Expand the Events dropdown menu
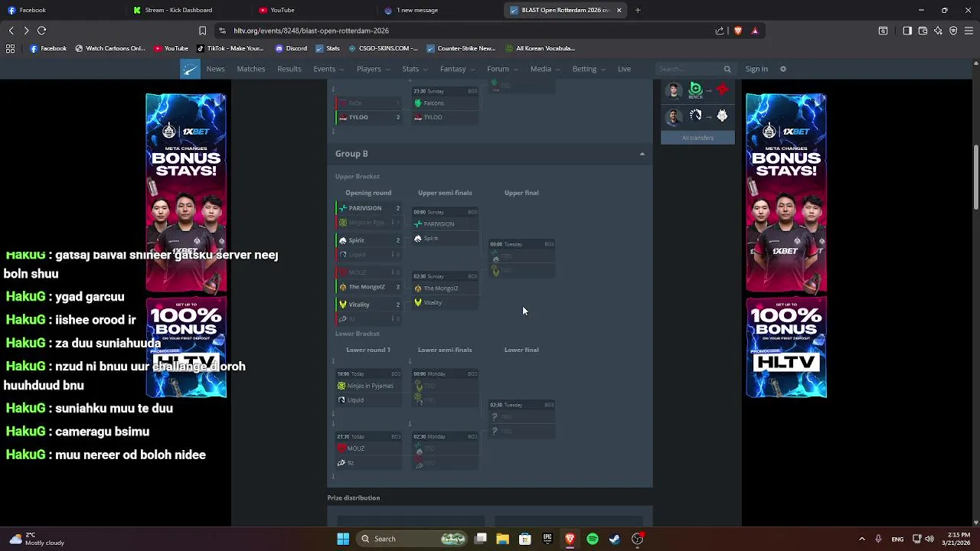980x551 pixels. tap(328, 69)
